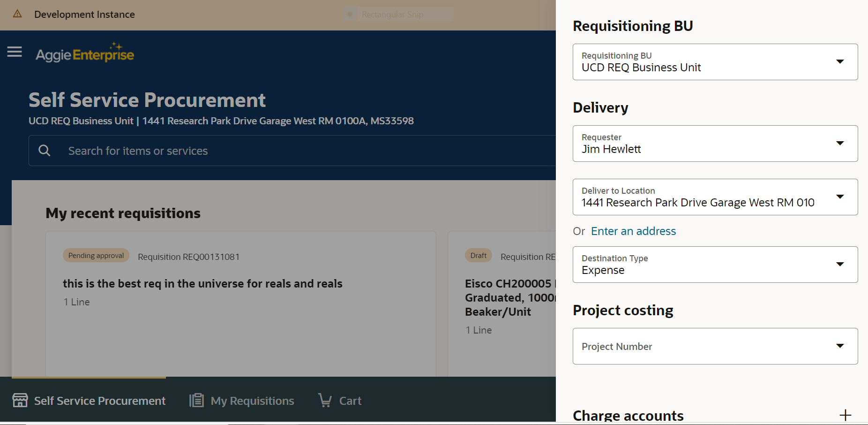868x425 pixels.
Task: Open the Deliver to Location dropdown
Action: pyautogui.click(x=715, y=197)
